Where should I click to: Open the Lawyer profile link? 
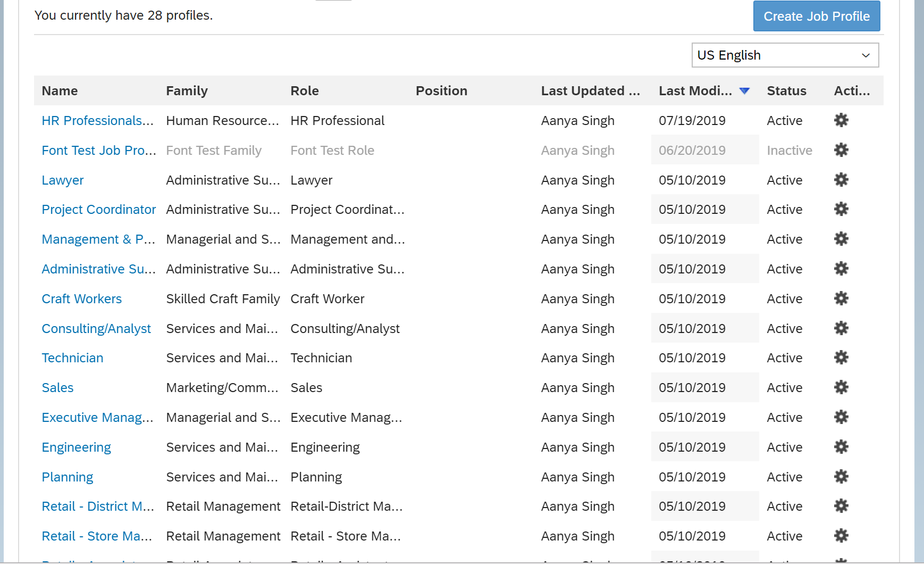tap(63, 180)
